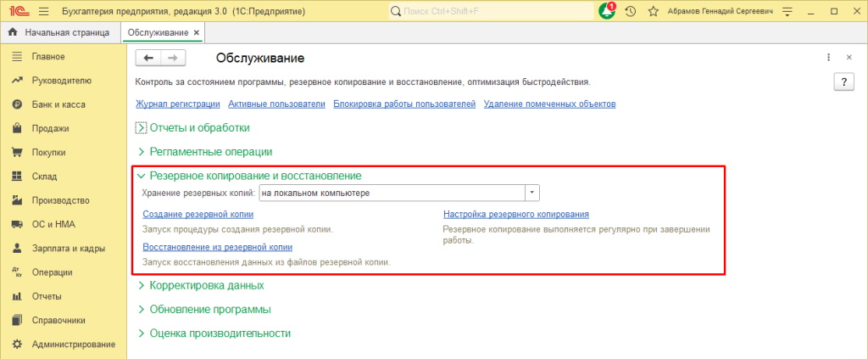
Task: Click the back arrow navigation button
Action: (149, 58)
